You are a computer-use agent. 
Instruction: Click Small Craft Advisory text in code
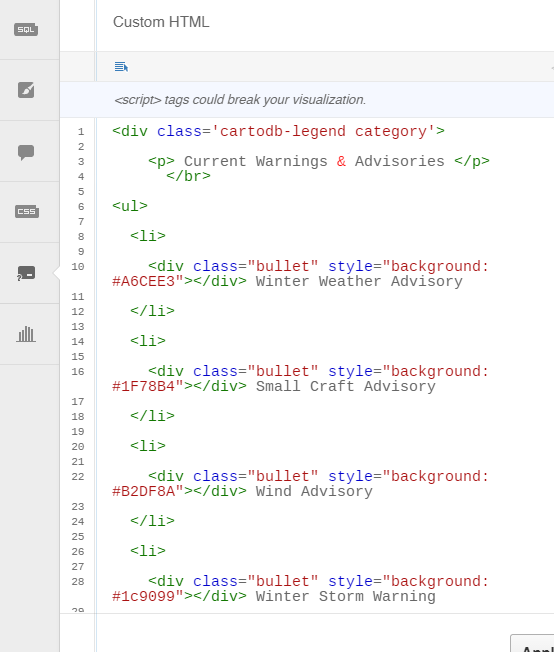point(346,386)
